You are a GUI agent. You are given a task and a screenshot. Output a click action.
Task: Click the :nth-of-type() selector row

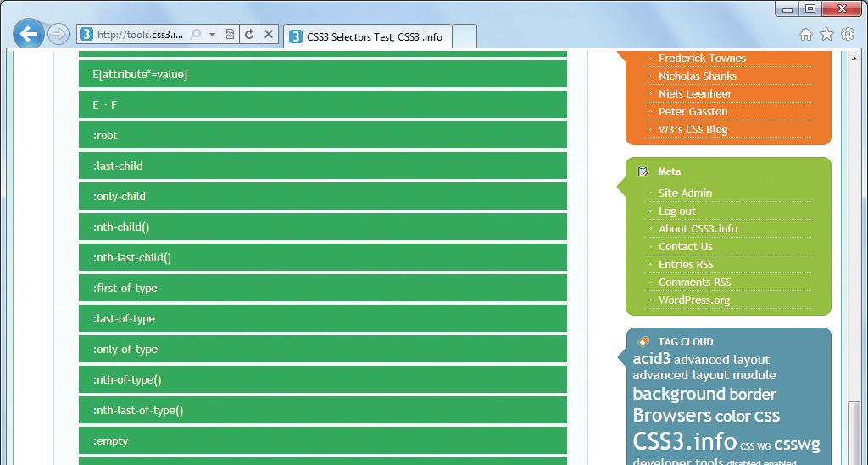coord(323,379)
